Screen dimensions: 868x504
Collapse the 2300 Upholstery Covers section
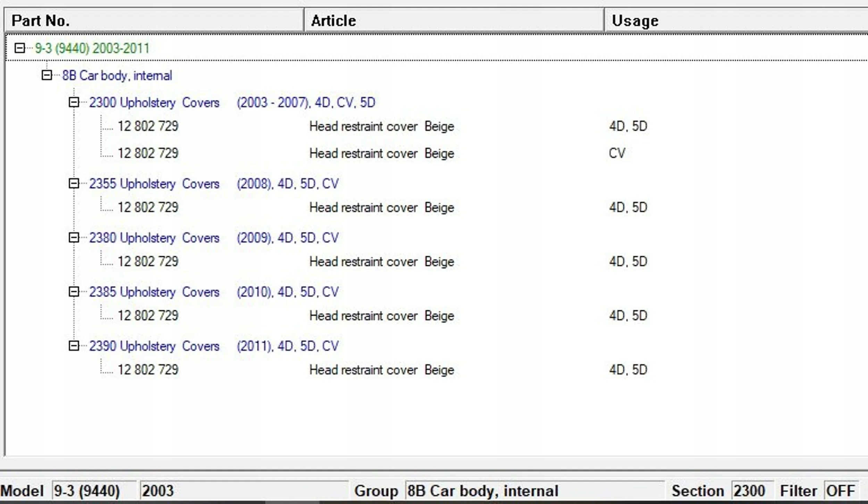74,102
